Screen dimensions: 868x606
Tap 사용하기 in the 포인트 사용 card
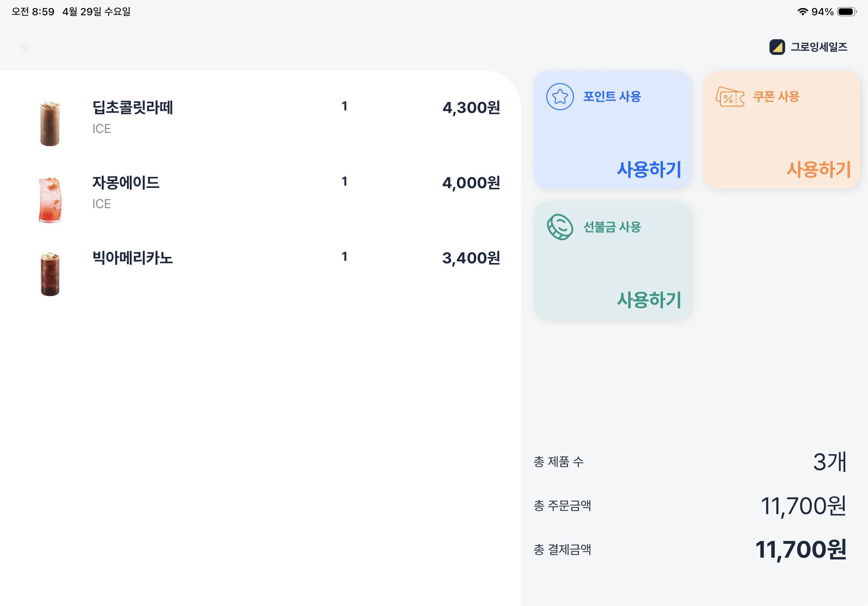(x=649, y=169)
